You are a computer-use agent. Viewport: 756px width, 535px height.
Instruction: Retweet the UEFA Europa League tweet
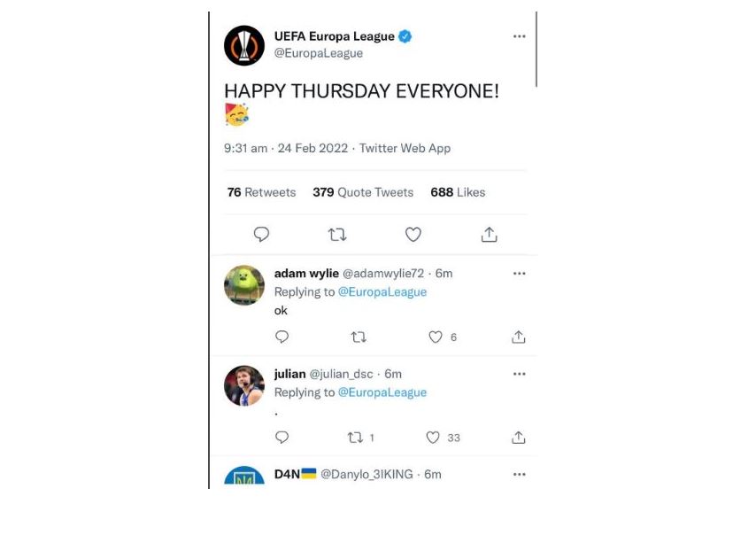coord(337,235)
